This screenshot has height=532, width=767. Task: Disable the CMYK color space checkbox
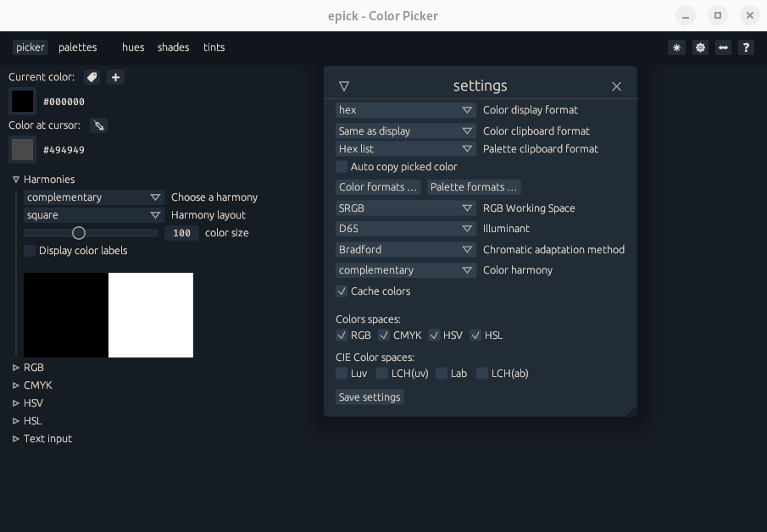(384, 335)
